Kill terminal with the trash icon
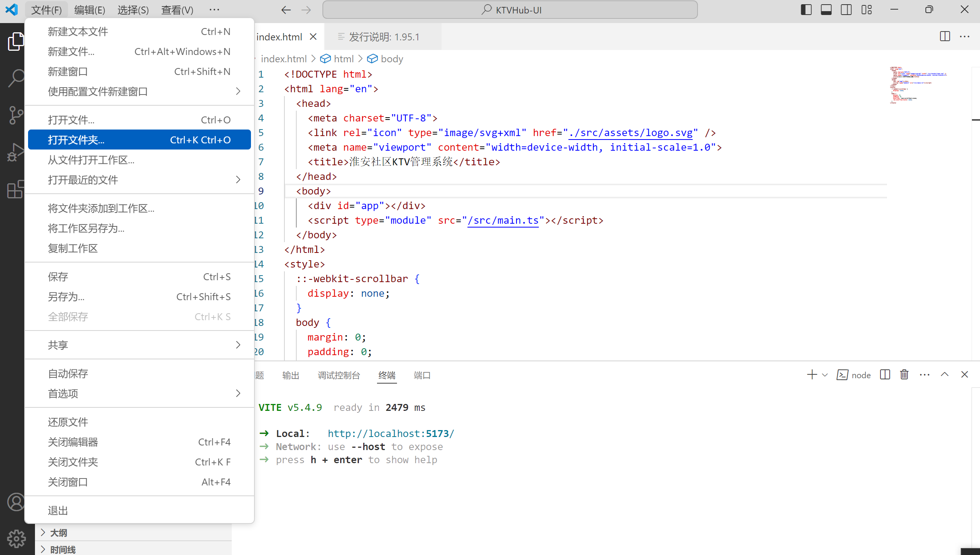The image size is (980, 555). (904, 375)
